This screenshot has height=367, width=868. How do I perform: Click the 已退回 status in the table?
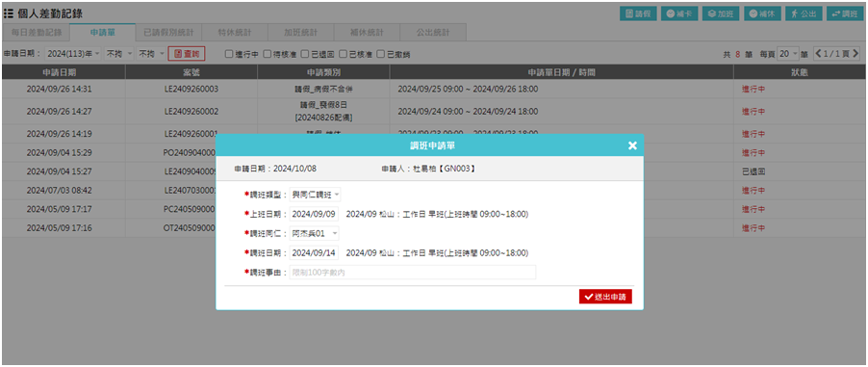(753, 171)
